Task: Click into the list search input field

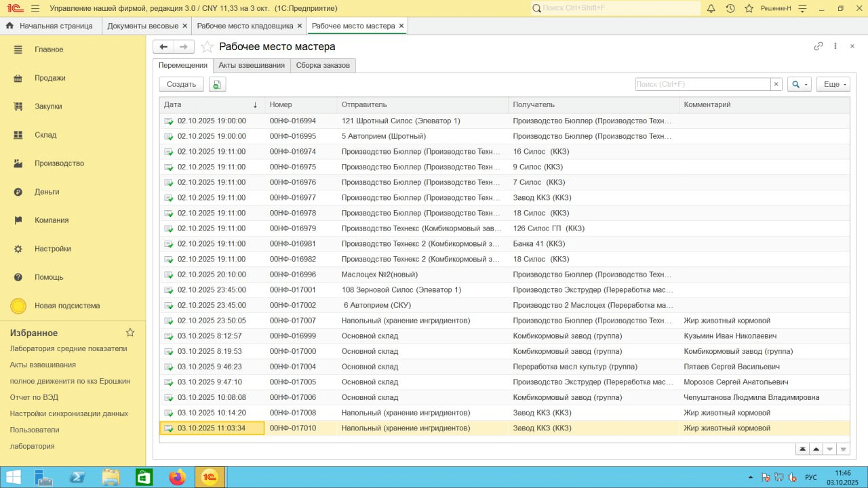Action: point(702,84)
